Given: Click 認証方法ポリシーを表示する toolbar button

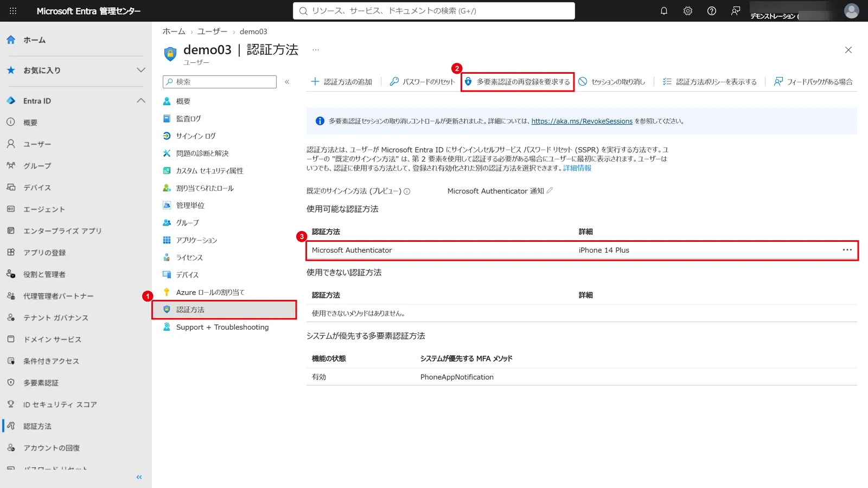Looking at the screenshot, I should coord(710,82).
